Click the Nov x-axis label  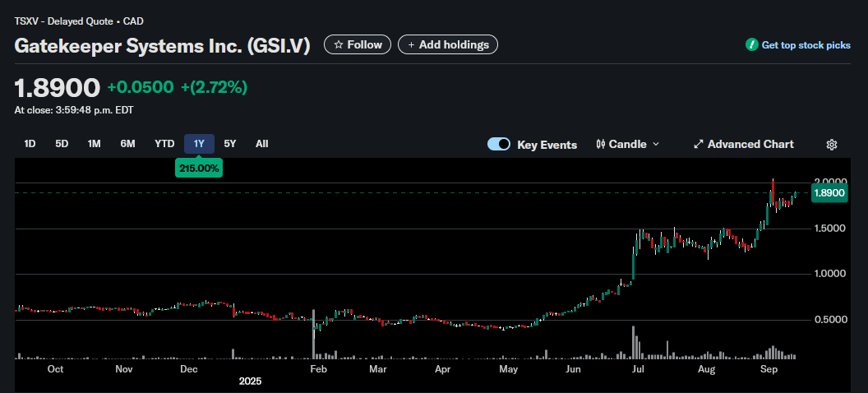[x=124, y=369]
